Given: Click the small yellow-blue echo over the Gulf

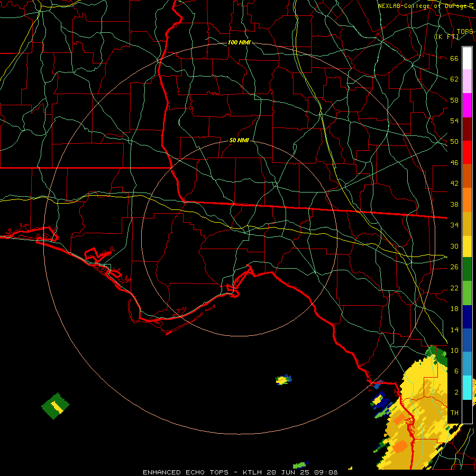Looking at the screenshot, I should tap(283, 379).
